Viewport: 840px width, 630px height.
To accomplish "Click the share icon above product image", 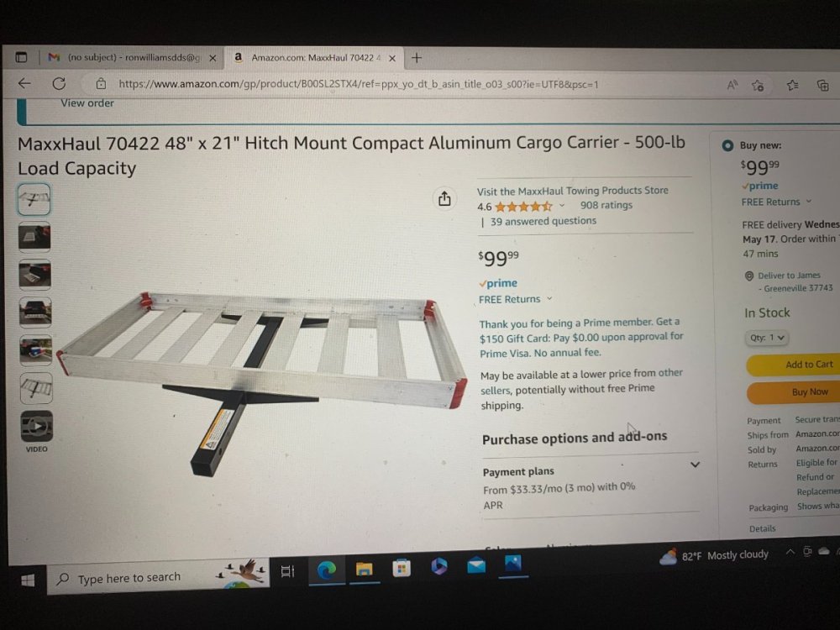I will point(444,198).
